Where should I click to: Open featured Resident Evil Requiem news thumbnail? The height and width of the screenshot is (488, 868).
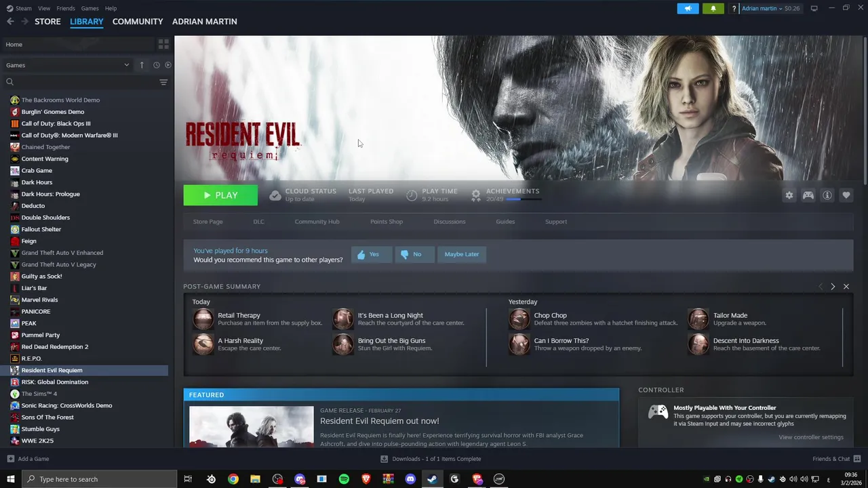tap(251, 426)
